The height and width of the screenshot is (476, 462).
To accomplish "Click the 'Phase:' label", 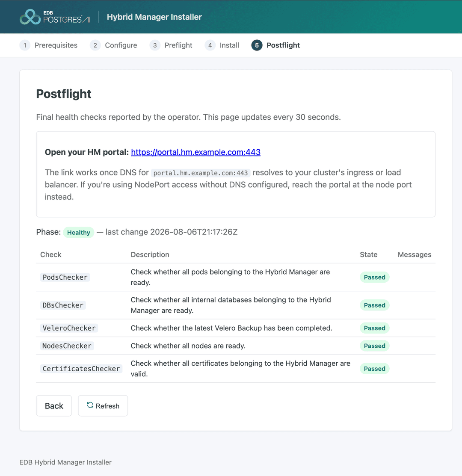I will tap(49, 232).
